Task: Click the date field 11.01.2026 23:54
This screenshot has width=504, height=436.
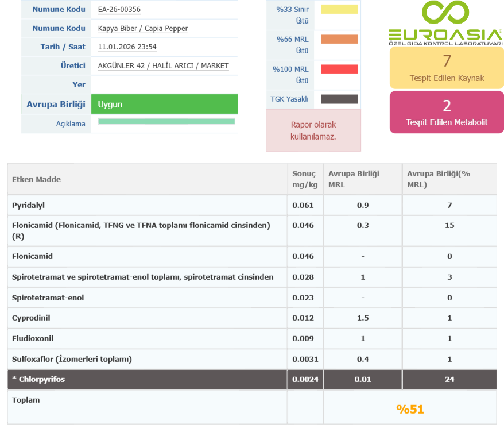Action: click(127, 47)
